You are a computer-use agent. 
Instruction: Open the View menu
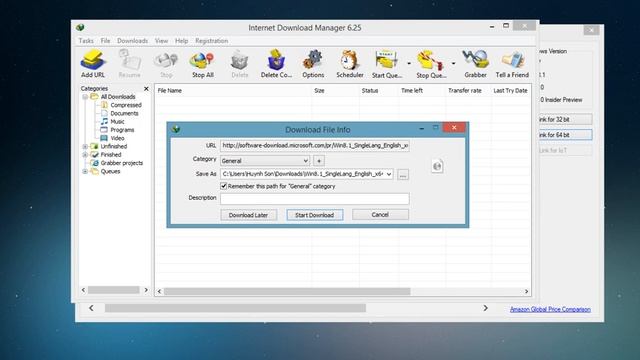161,41
